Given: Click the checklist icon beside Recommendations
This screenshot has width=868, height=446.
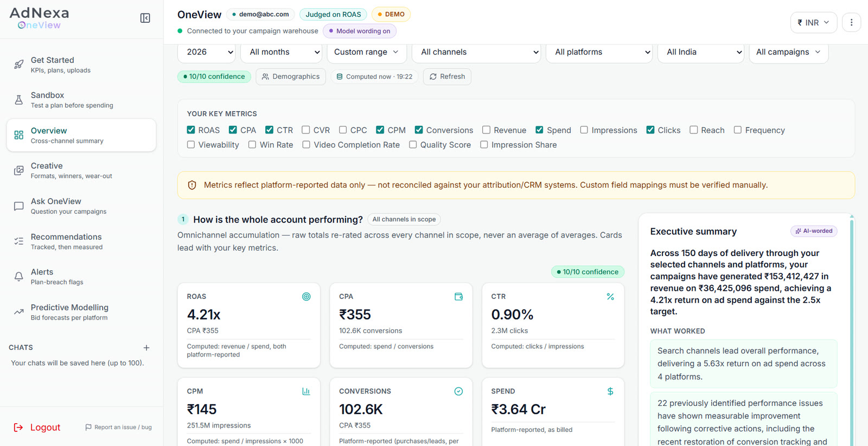Looking at the screenshot, I should 19,241.
